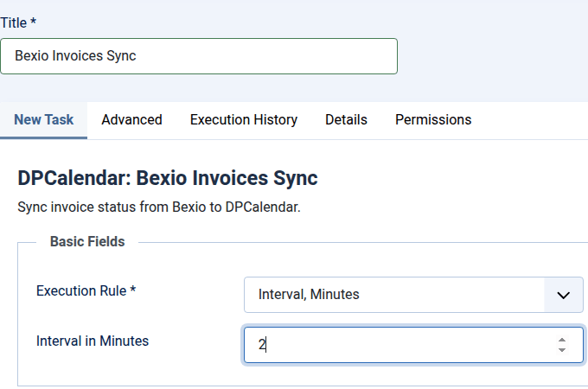Image resolution: width=588 pixels, height=389 pixels.
Task: Click the Execution Rule chevron arrow
Action: [564, 295]
